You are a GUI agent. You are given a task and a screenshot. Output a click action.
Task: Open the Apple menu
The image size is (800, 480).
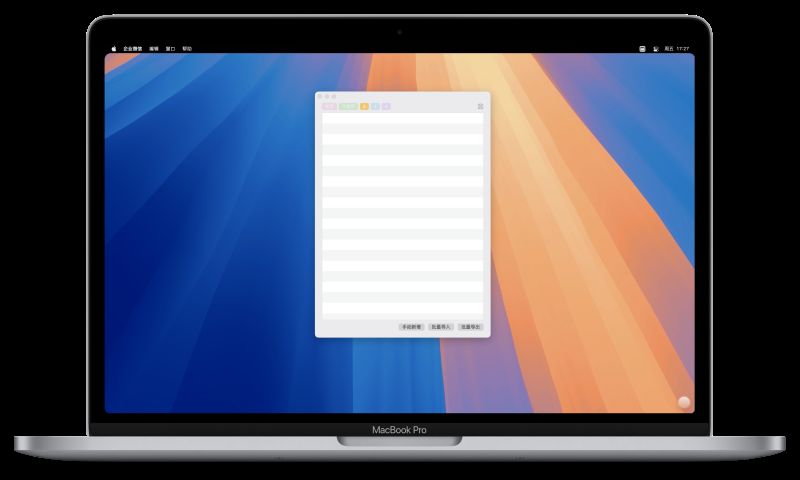pyautogui.click(x=114, y=49)
